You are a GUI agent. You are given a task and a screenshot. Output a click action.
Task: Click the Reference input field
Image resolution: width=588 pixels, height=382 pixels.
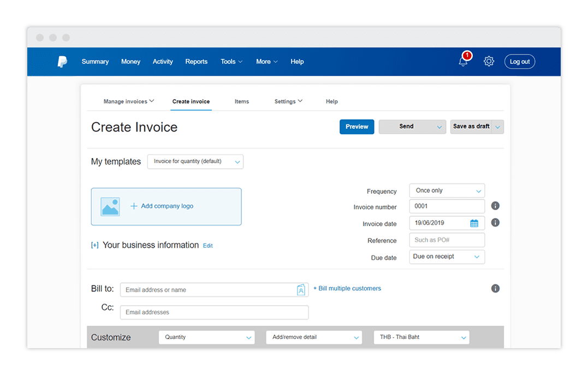(447, 240)
